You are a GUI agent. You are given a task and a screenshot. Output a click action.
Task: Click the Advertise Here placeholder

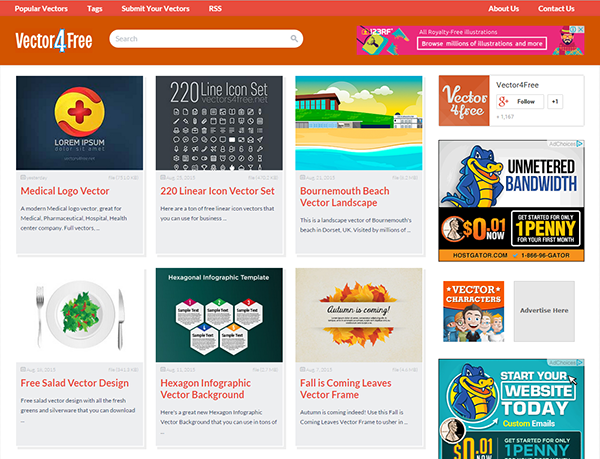point(544,311)
